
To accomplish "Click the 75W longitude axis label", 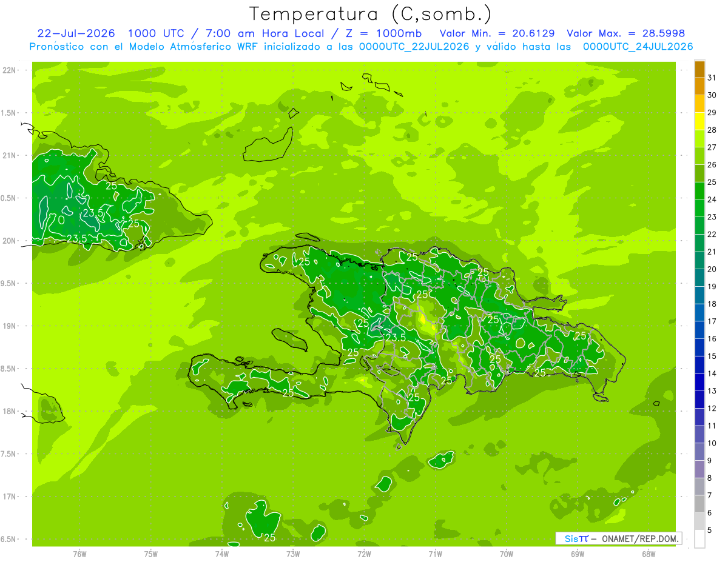I will point(151,554).
